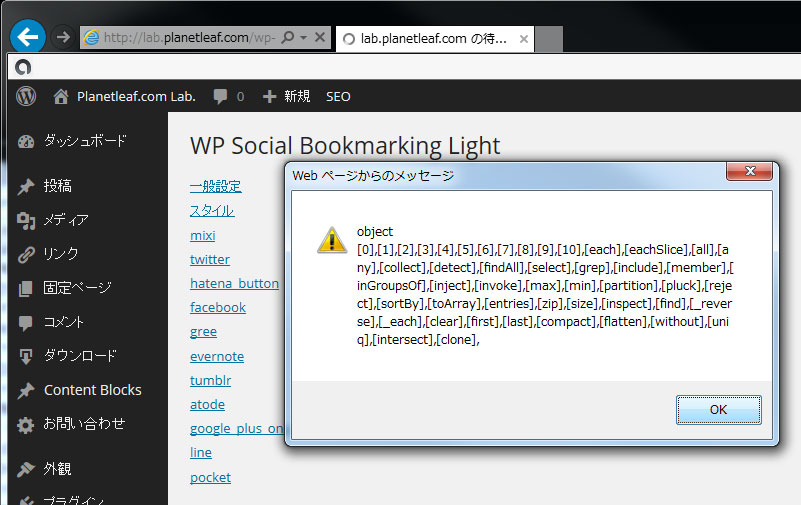Click the plus icon beside 新規
801x505 pixels.
tap(269, 97)
